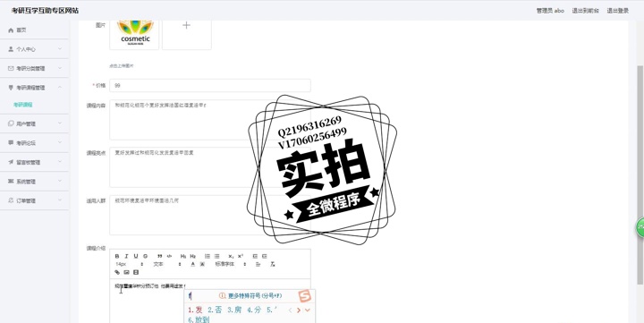644x323 pixels.
Task: Collapse the 考研课程管理 chevron
Action: coord(60,88)
